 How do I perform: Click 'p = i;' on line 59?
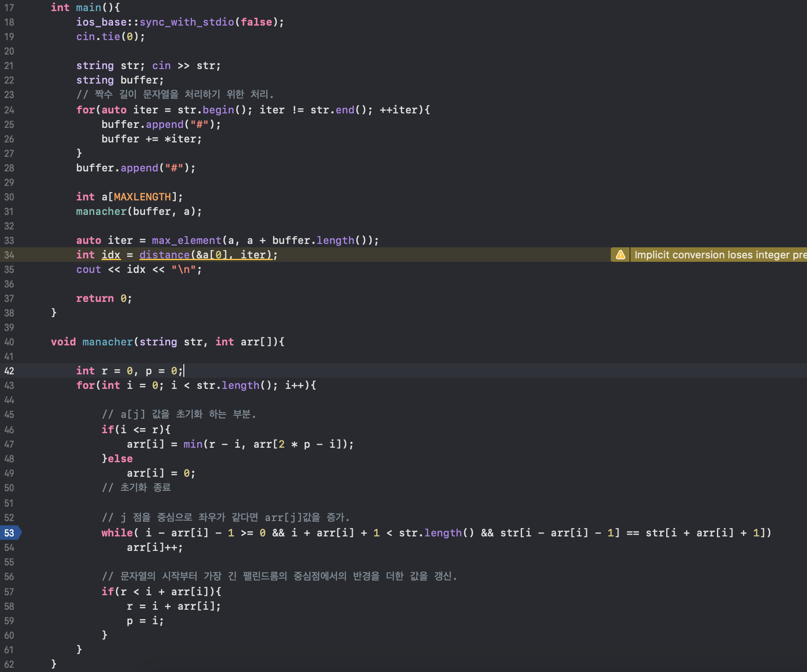(x=145, y=621)
